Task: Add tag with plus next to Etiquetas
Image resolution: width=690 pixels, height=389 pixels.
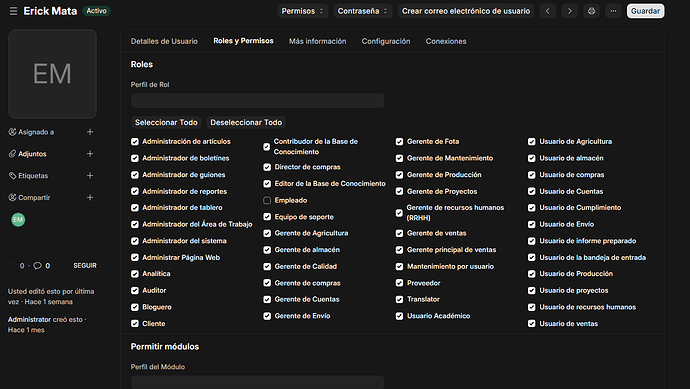Action: (90, 176)
